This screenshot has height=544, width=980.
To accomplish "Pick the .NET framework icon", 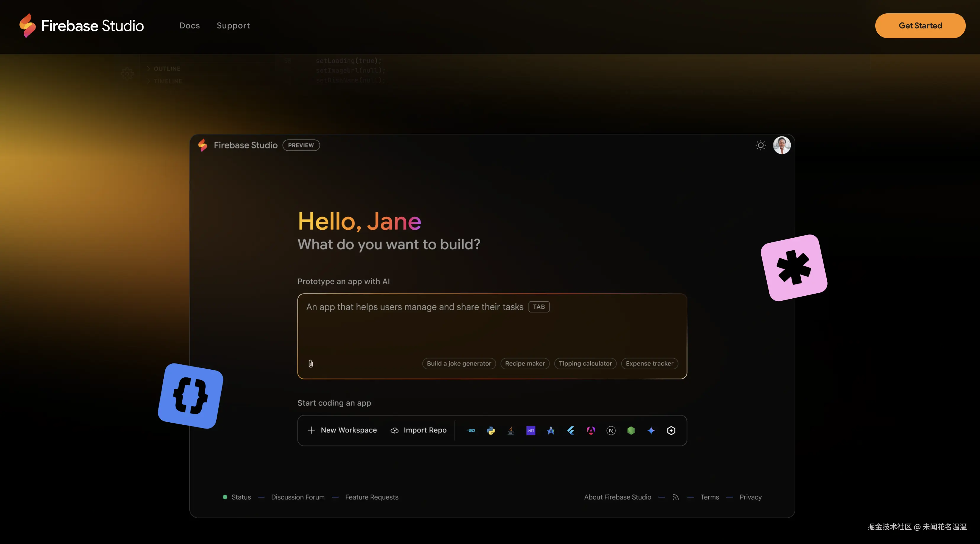I will [531, 430].
